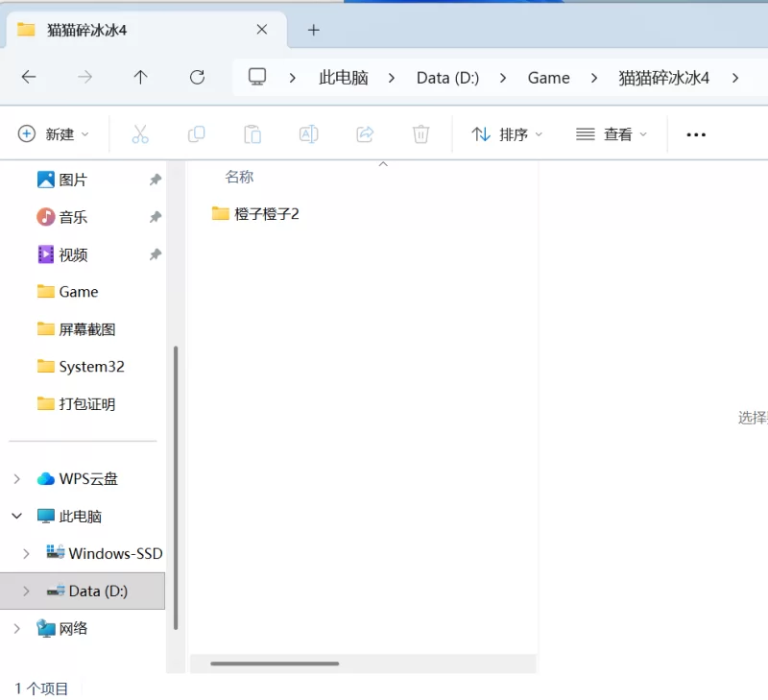Click the computer icon in address bar
The height and width of the screenshot is (700, 768).
tap(257, 77)
